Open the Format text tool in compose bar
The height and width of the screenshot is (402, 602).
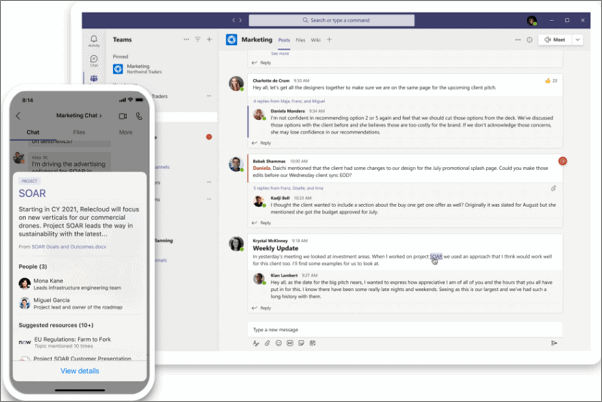(x=256, y=343)
